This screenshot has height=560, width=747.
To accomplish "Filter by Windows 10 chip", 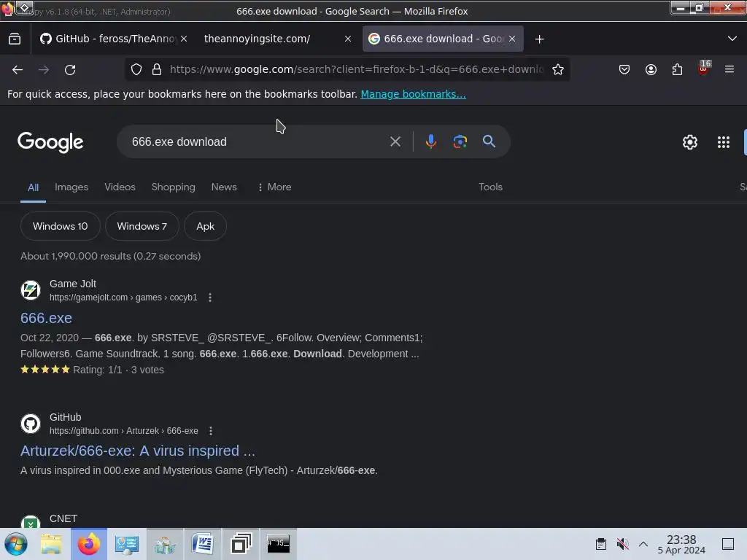I will coord(61,226).
